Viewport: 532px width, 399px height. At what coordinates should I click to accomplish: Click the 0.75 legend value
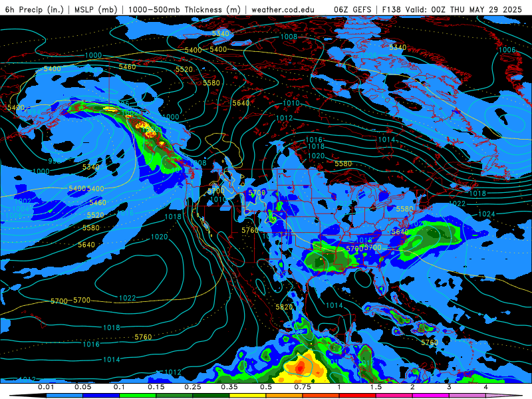coord(303,387)
